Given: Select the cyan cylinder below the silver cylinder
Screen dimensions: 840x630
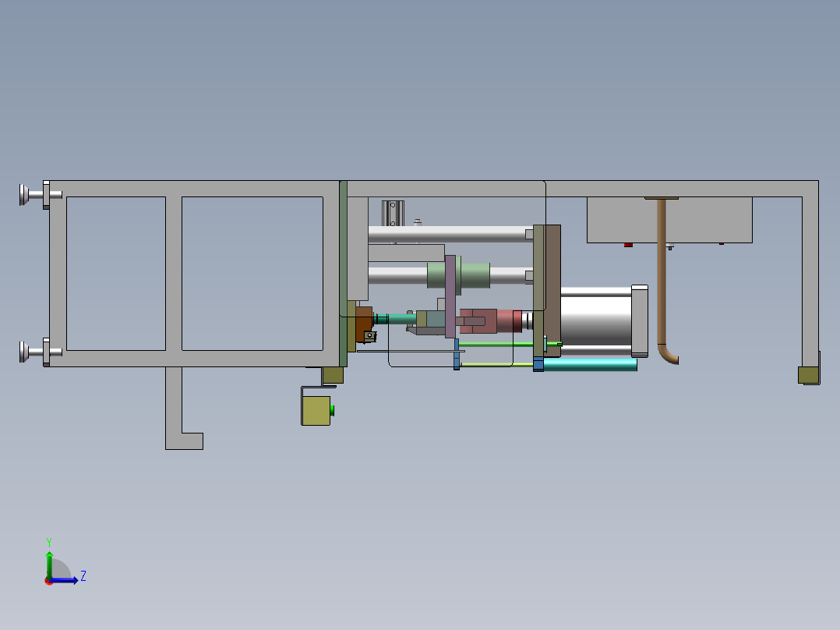Looking at the screenshot, I should coord(591,365).
